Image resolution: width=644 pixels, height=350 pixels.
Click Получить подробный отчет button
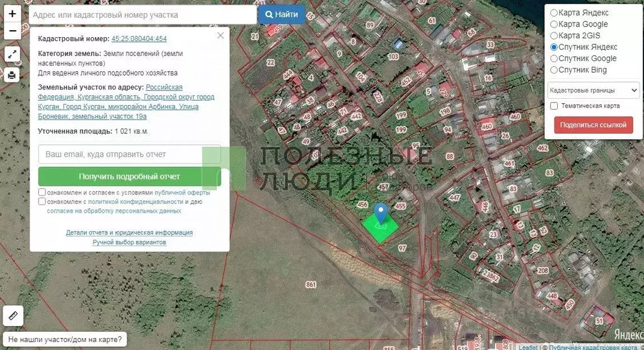[129, 176]
